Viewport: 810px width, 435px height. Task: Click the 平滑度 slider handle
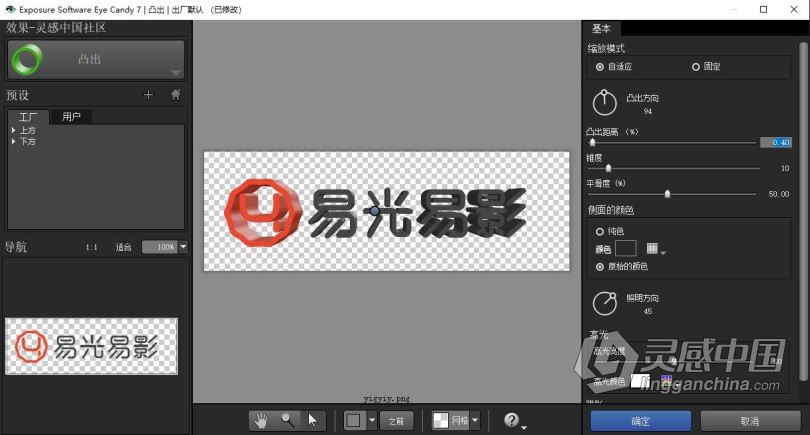tap(667, 194)
